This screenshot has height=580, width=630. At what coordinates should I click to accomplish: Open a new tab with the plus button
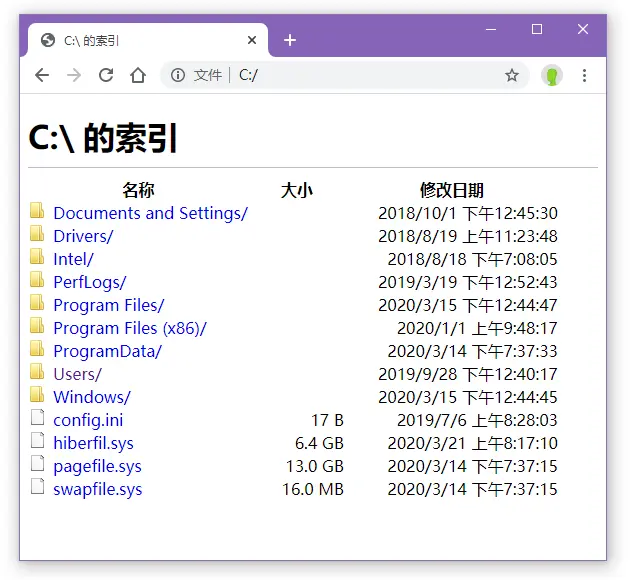pos(290,40)
